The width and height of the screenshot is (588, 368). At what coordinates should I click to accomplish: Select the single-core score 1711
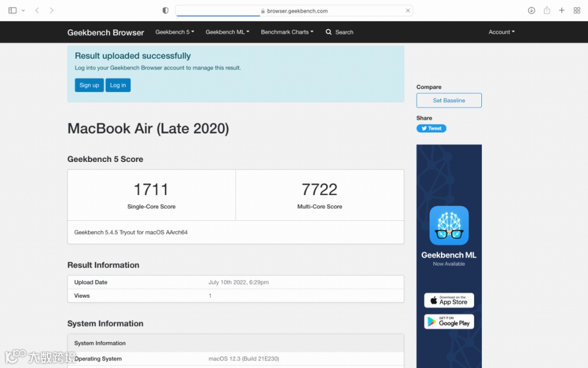(151, 189)
